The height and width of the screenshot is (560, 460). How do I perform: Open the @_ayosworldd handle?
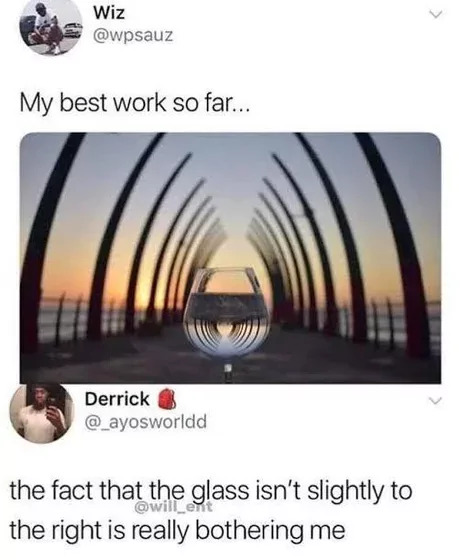[x=145, y=422]
